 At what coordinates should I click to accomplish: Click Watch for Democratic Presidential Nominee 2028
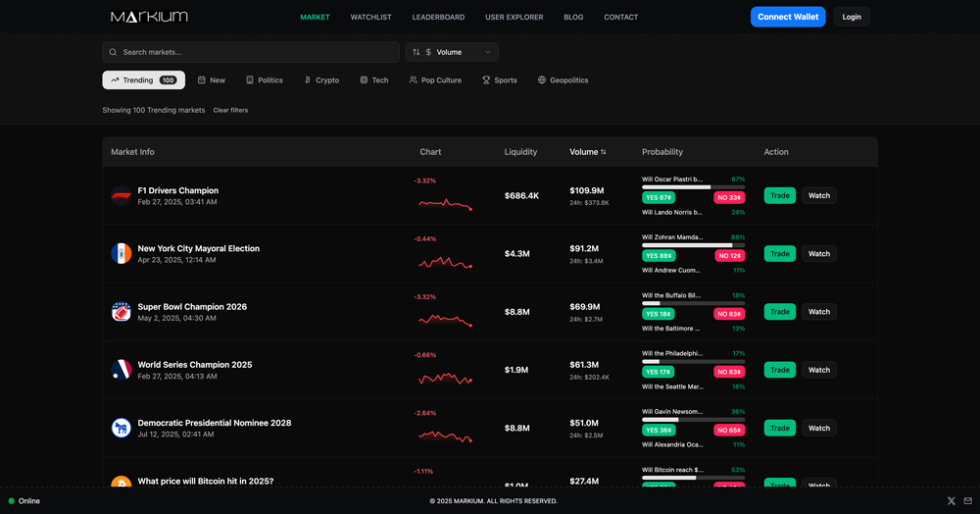pos(818,428)
